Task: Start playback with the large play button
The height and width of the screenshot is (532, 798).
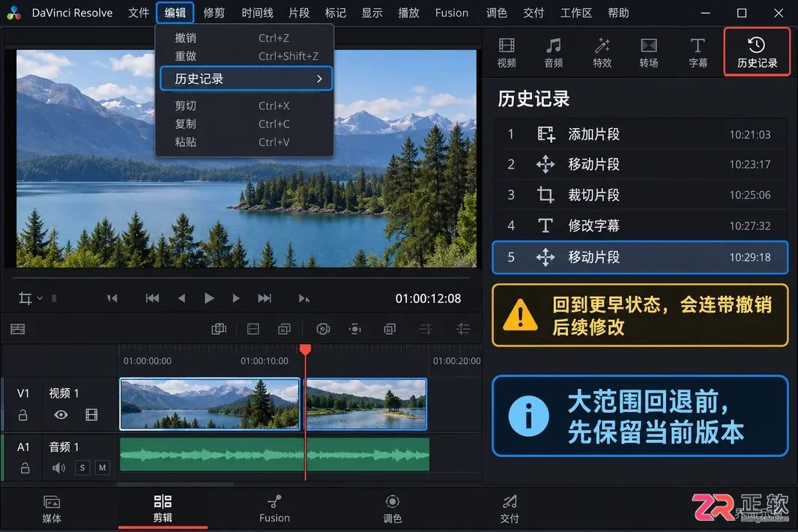Action: click(x=208, y=298)
